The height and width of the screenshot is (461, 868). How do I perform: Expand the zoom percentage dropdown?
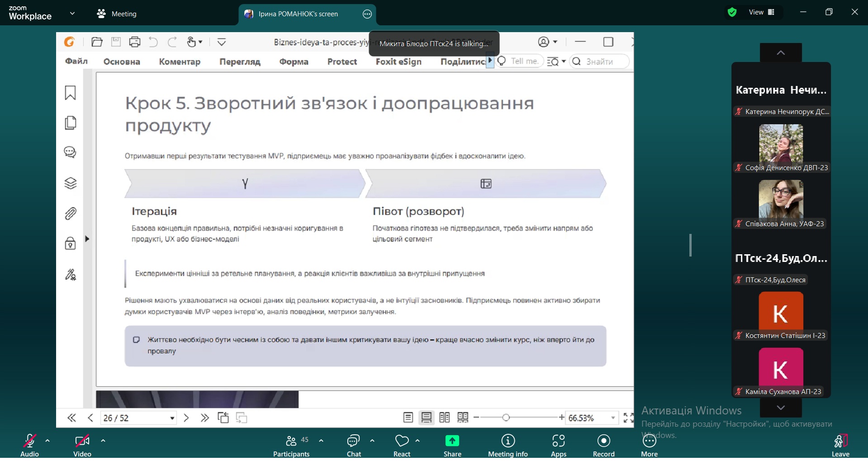tap(613, 418)
